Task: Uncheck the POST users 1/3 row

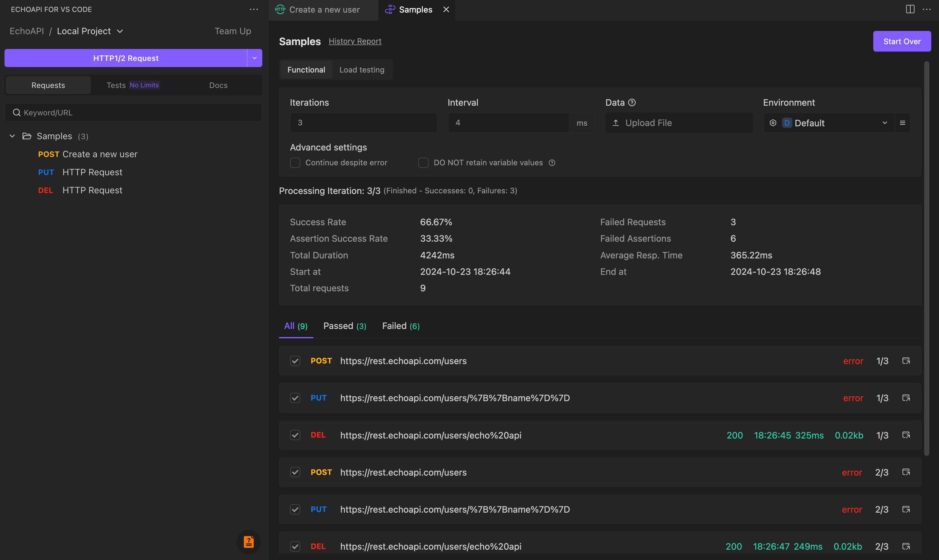Action: tap(295, 361)
